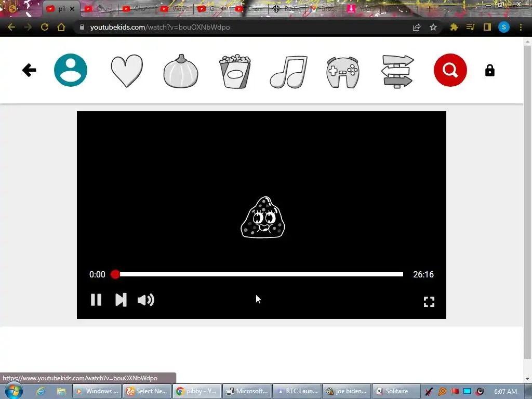Click the orange magnifier tray icon
This screenshot has height=399, width=532.
442,391
